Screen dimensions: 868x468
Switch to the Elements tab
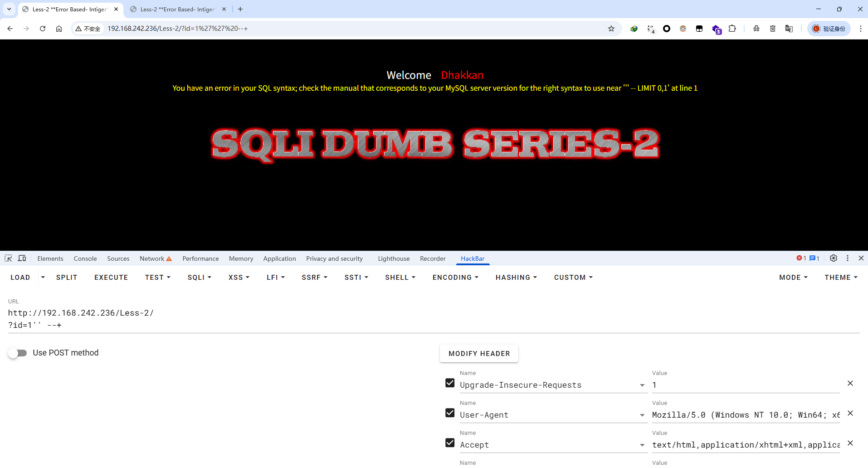pyautogui.click(x=50, y=258)
